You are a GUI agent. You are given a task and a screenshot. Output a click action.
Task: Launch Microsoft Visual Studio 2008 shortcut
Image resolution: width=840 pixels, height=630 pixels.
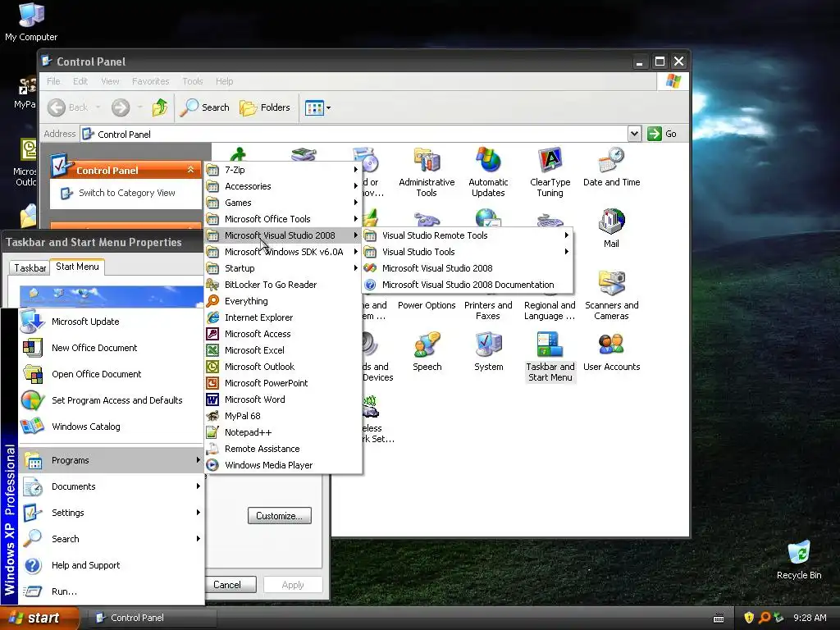(467, 268)
